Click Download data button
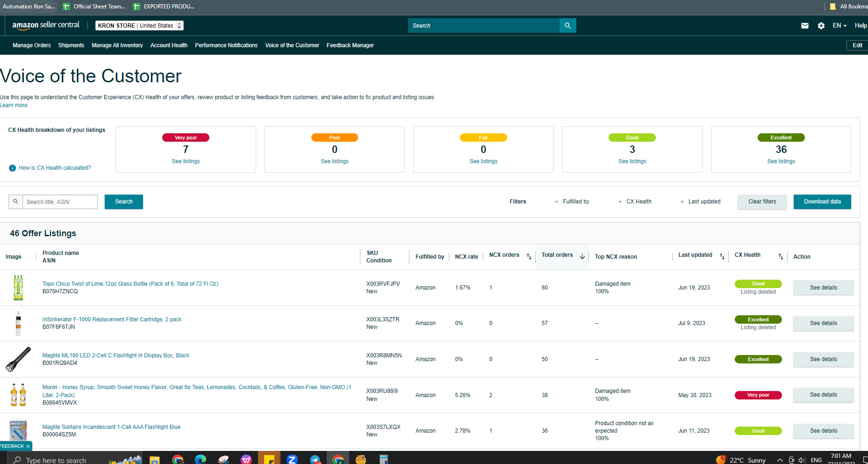868x464 pixels. tap(822, 202)
